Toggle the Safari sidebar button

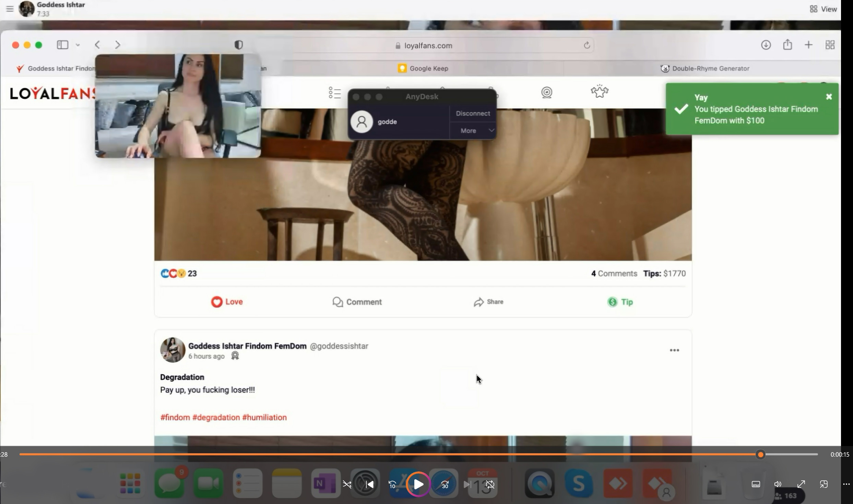point(62,45)
